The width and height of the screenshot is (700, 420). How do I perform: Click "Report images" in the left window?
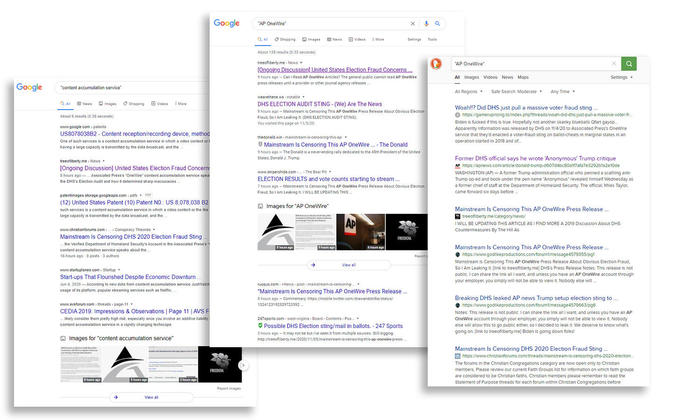click(229, 388)
